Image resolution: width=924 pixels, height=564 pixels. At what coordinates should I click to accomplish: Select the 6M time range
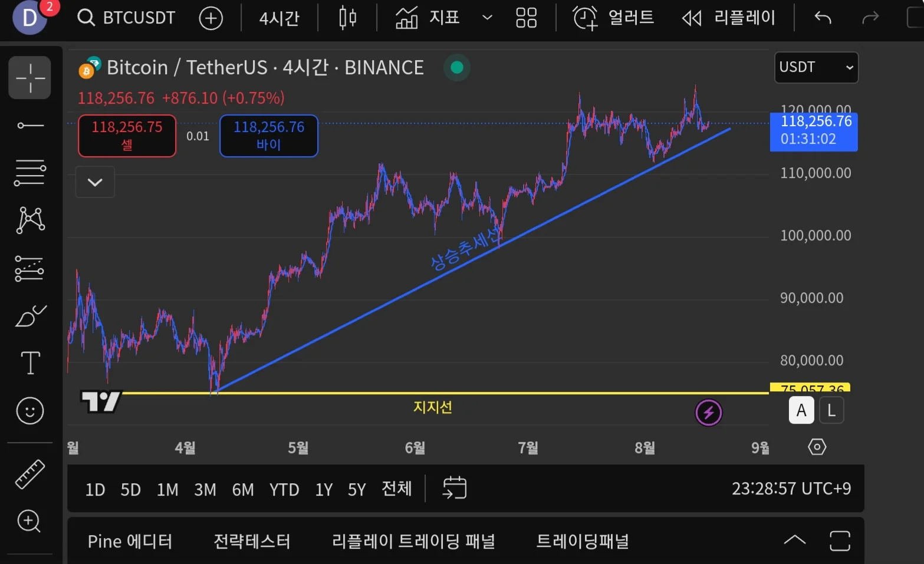pos(243,489)
